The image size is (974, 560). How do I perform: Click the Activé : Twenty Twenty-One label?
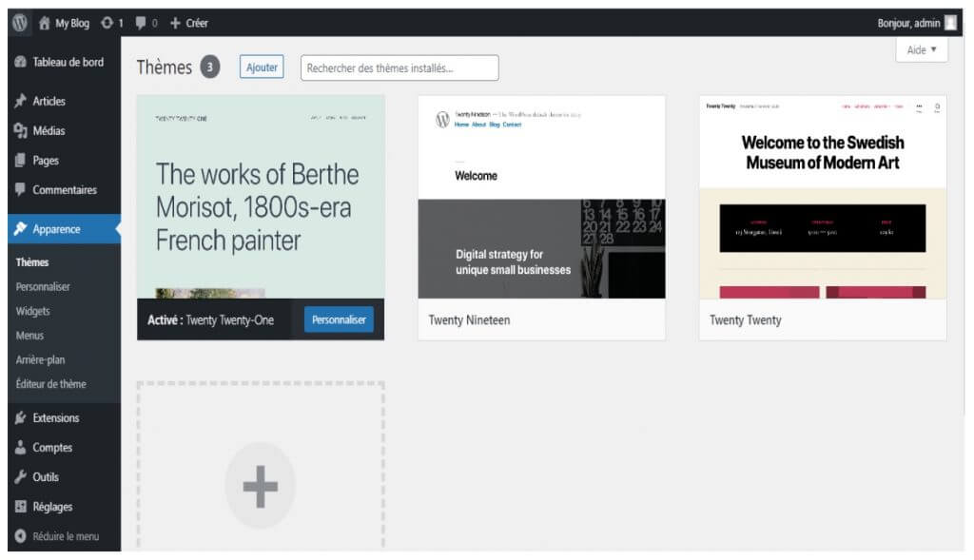210,319
